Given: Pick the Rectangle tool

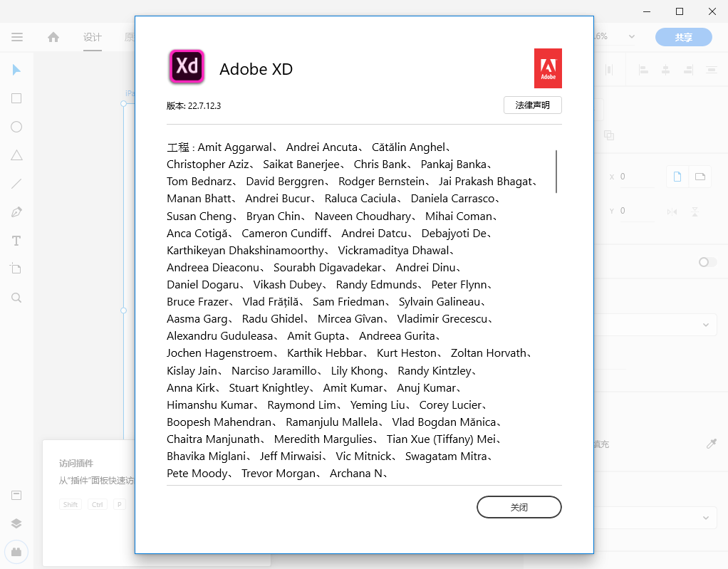Looking at the screenshot, I should click(16, 98).
